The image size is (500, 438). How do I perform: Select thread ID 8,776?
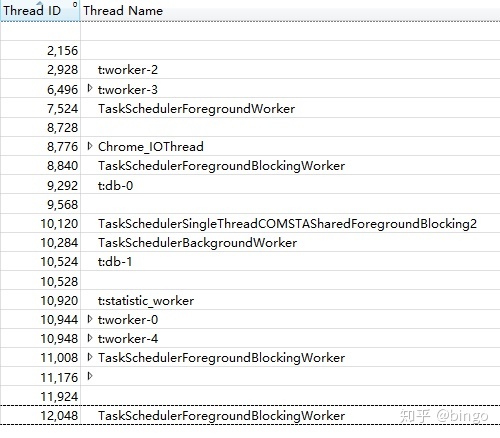tap(62, 147)
